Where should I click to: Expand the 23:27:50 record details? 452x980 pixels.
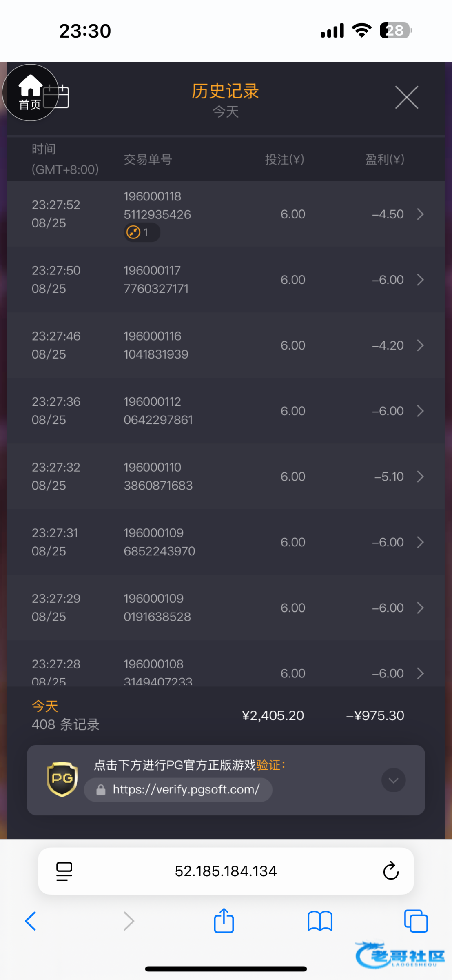pyautogui.click(x=421, y=280)
